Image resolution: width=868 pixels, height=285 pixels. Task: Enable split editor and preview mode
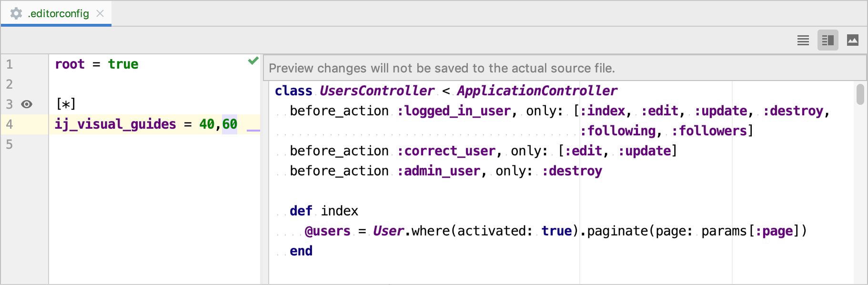tap(828, 40)
